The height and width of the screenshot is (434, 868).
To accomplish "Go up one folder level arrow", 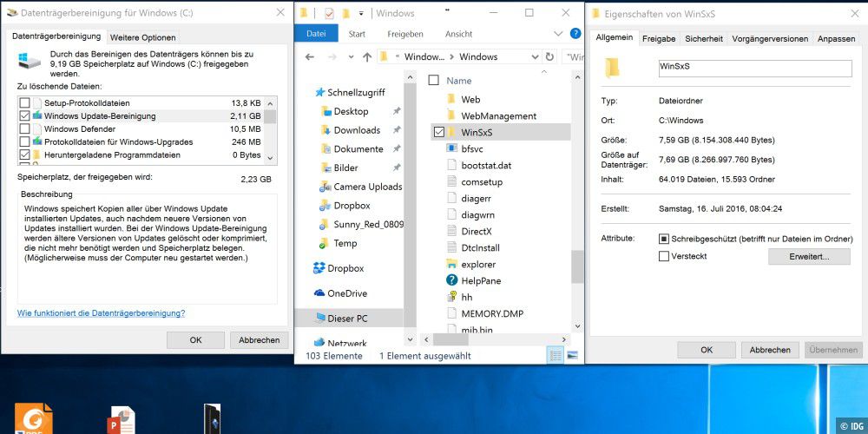I will coord(367,57).
